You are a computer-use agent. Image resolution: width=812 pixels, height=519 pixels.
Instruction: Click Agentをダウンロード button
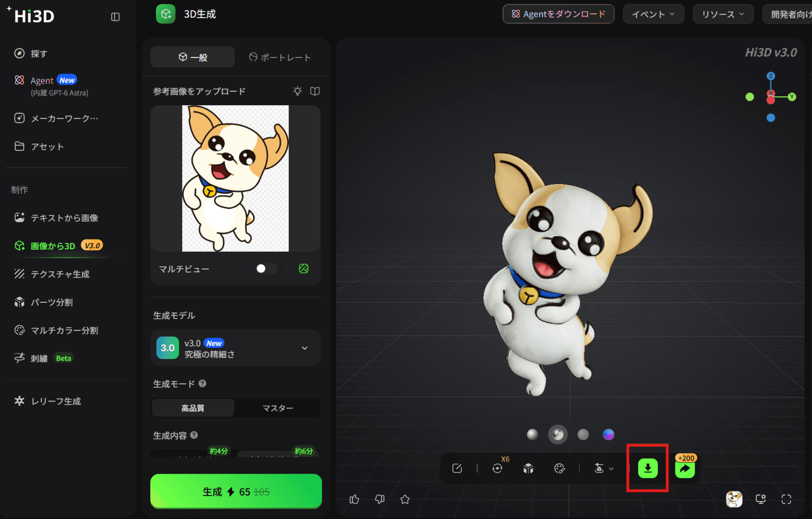tap(558, 14)
